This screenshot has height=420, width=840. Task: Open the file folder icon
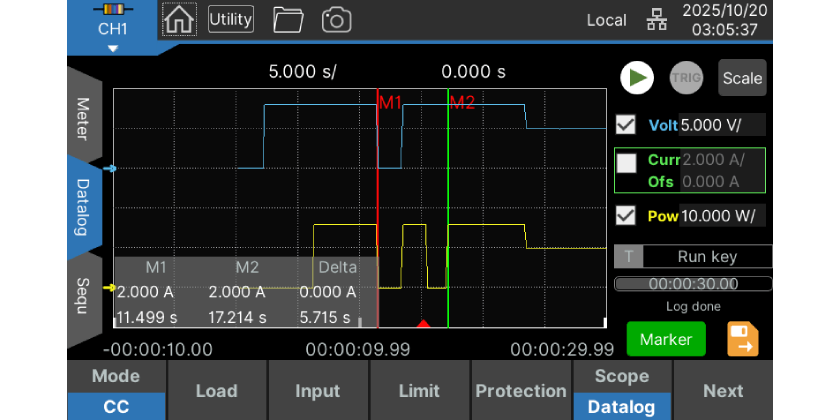pos(288,19)
